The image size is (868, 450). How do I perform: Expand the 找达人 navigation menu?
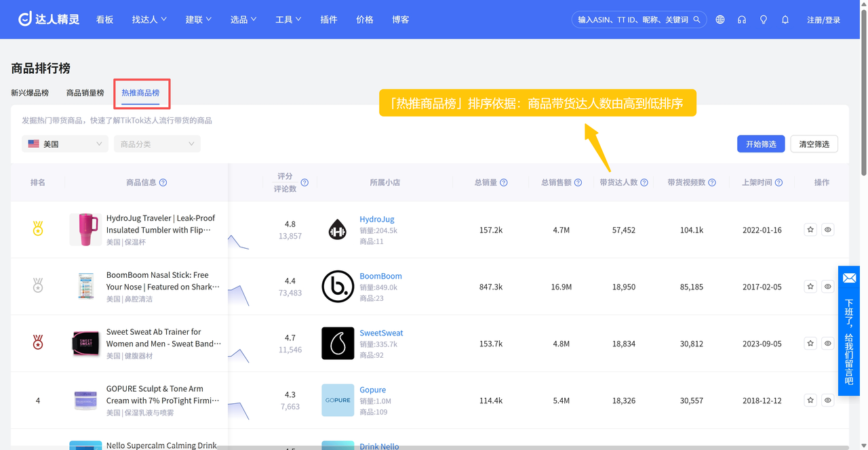coord(149,20)
